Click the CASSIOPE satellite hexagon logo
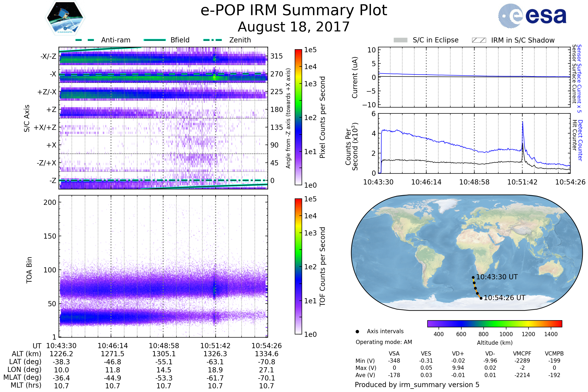588x392 pixels. (65, 18)
